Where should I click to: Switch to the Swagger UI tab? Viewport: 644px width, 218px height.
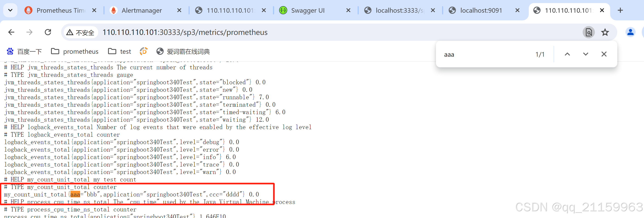308,10
